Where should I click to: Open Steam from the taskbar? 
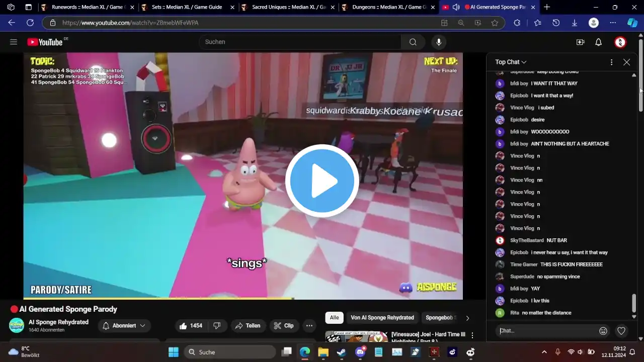pos(342,352)
